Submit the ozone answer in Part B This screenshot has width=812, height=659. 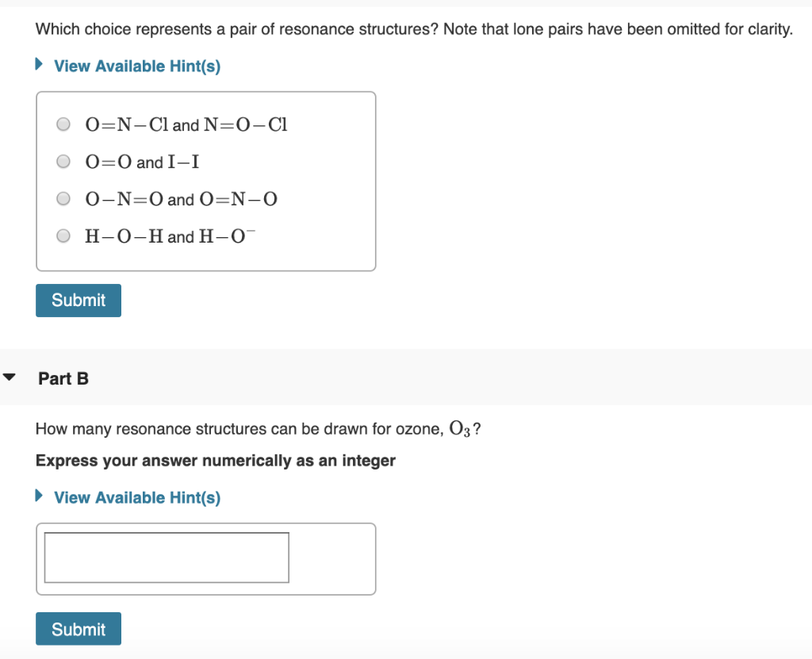(78, 628)
